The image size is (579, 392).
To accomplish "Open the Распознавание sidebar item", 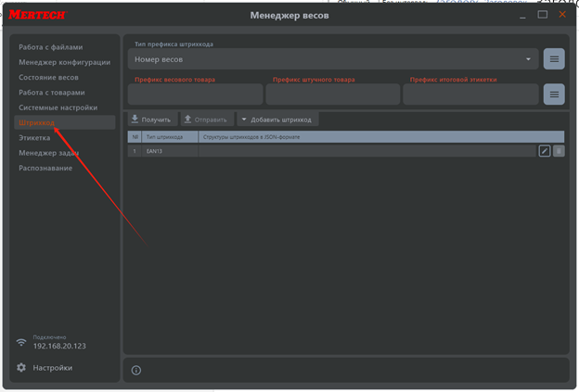I will click(45, 168).
